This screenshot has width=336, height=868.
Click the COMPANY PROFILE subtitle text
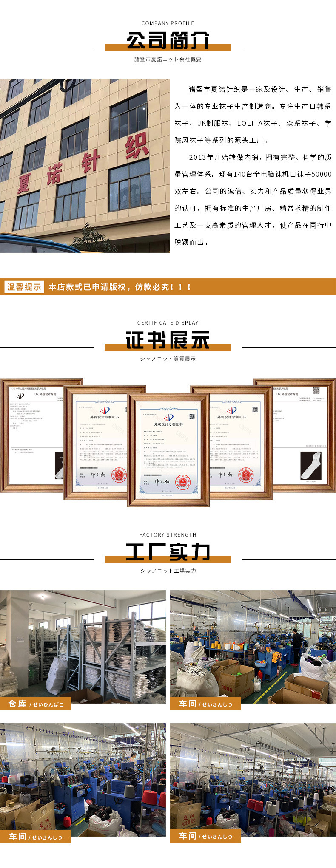pyautogui.click(x=168, y=23)
